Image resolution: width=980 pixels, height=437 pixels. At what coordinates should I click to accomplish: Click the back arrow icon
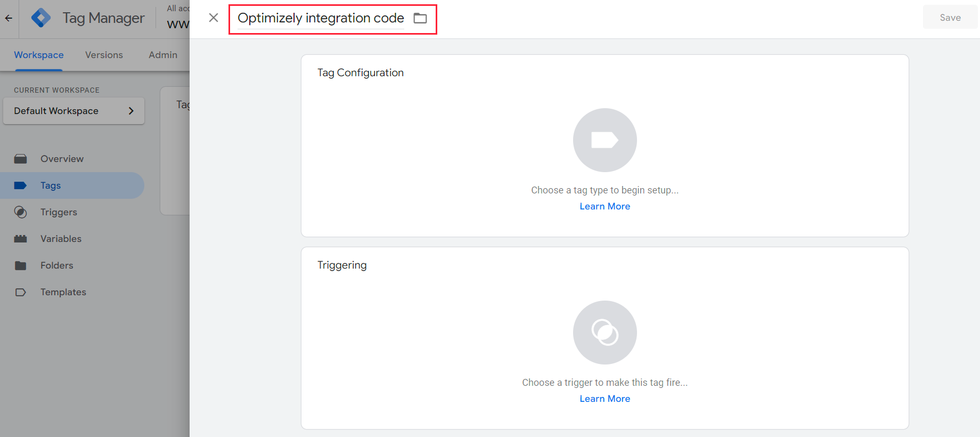[x=9, y=18]
